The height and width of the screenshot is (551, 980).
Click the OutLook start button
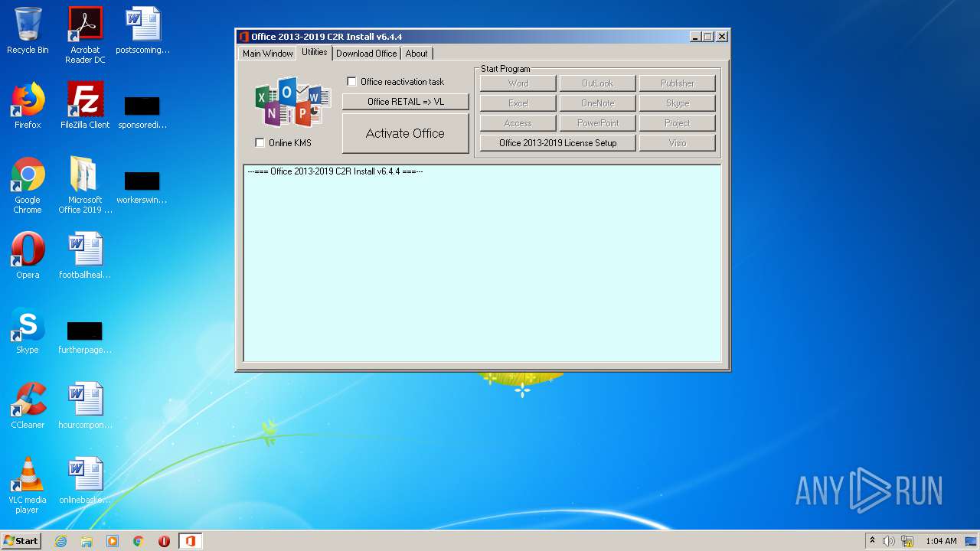[597, 83]
